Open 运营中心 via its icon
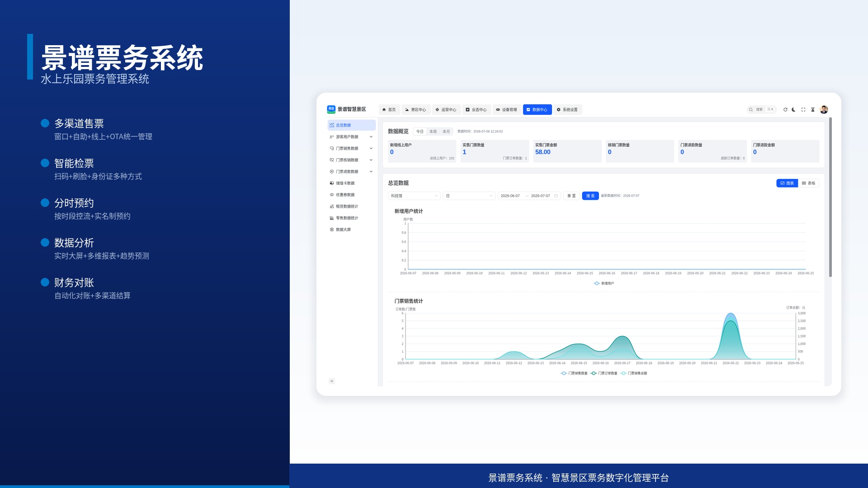This screenshot has width=868, height=488. pyautogui.click(x=437, y=110)
